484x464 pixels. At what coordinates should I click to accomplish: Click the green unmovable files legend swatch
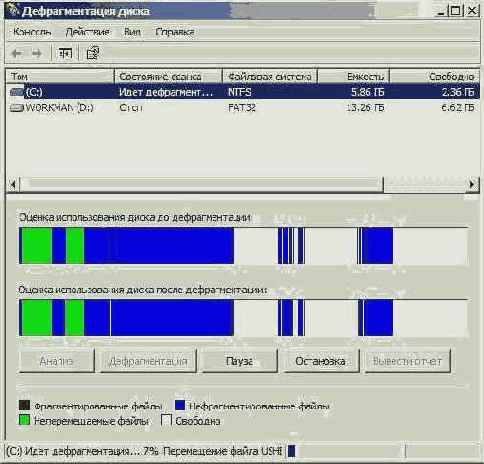[24, 420]
